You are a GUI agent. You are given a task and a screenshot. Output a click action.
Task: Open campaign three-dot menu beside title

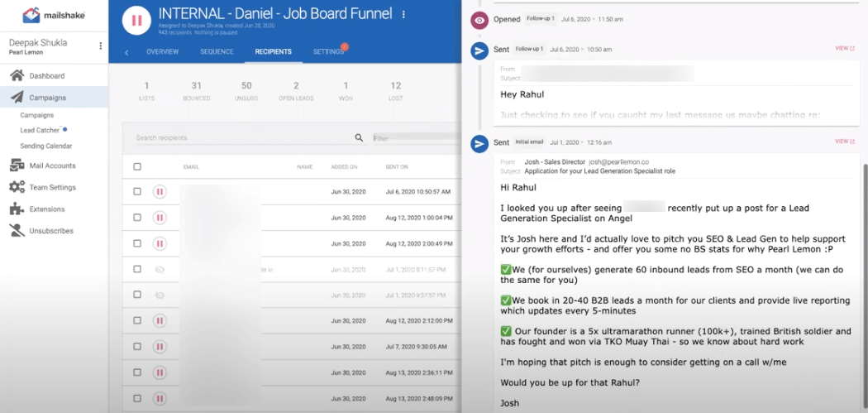[403, 14]
